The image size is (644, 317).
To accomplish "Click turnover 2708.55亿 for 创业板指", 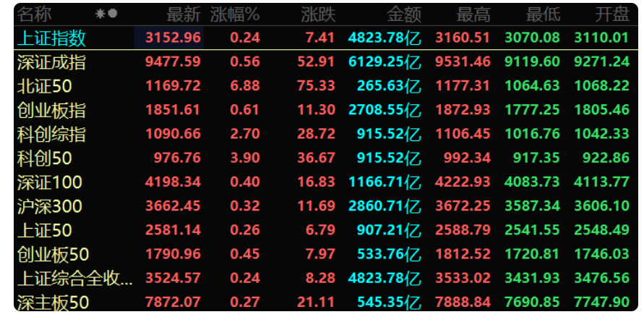I will [385, 110].
